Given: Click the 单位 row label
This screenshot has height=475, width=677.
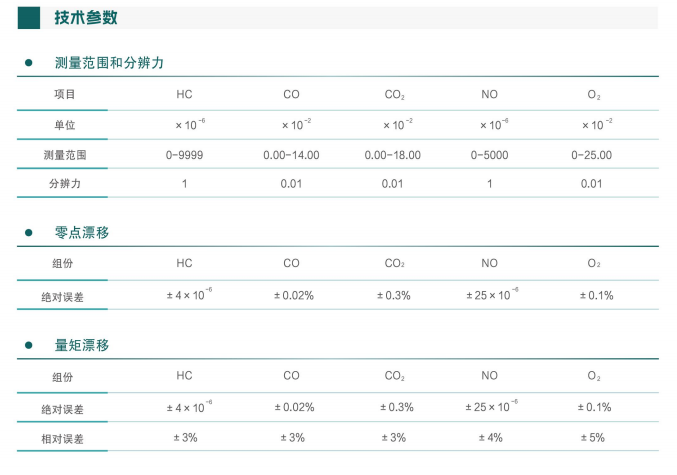Looking at the screenshot, I should tap(64, 125).
